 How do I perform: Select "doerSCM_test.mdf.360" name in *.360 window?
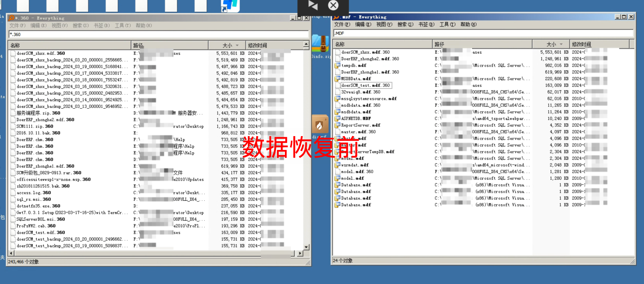pos(41,233)
